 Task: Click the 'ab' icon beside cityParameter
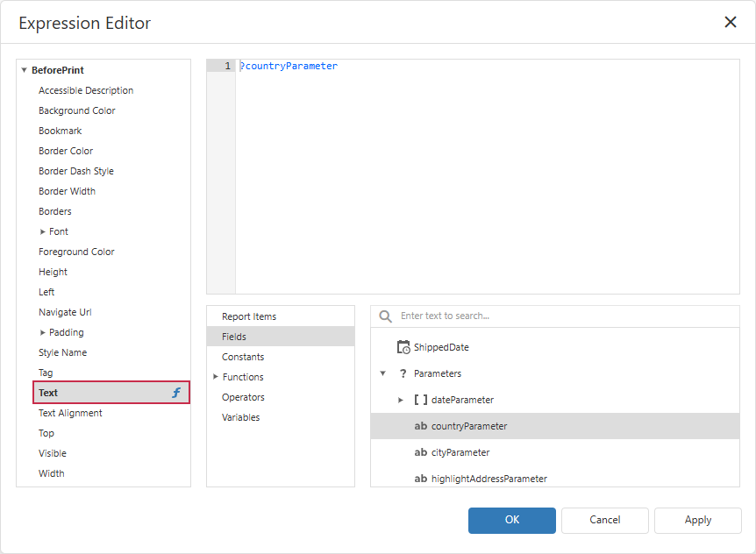pyautogui.click(x=420, y=452)
